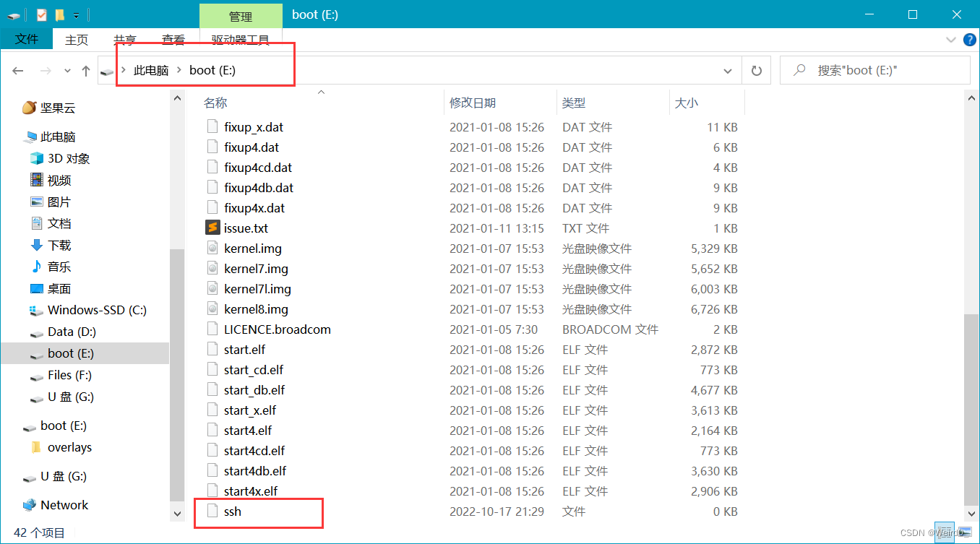980x544 pixels.
Task: Click the kernel7l.img disc icon
Action: click(x=212, y=288)
